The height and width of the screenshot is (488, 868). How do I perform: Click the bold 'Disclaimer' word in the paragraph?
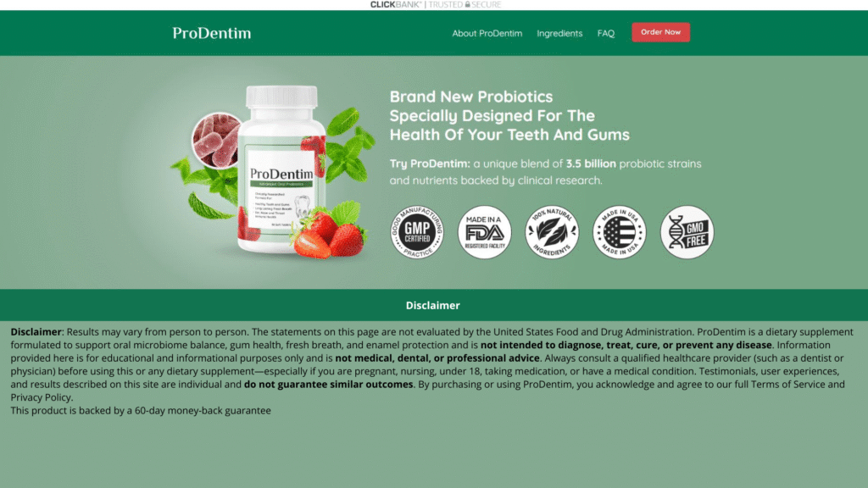coord(36,332)
